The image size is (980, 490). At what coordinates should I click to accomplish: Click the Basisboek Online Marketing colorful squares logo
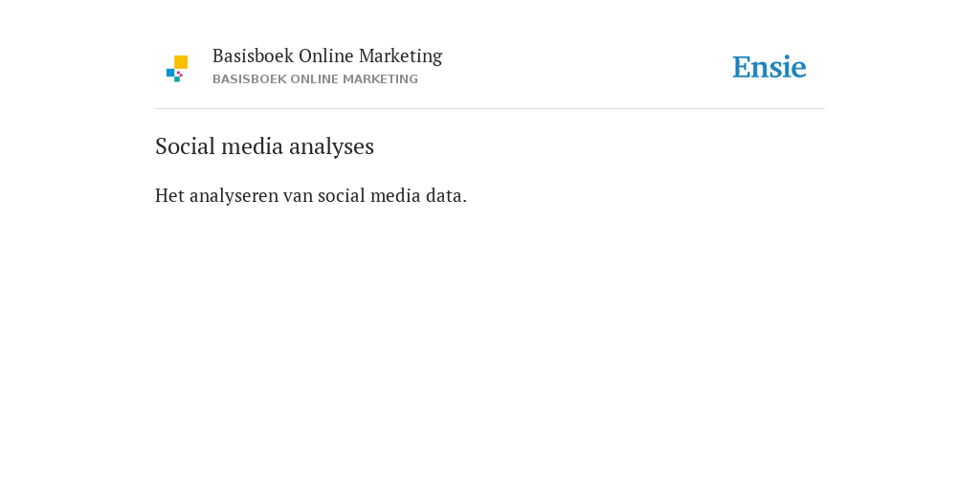(x=177, y=68)
